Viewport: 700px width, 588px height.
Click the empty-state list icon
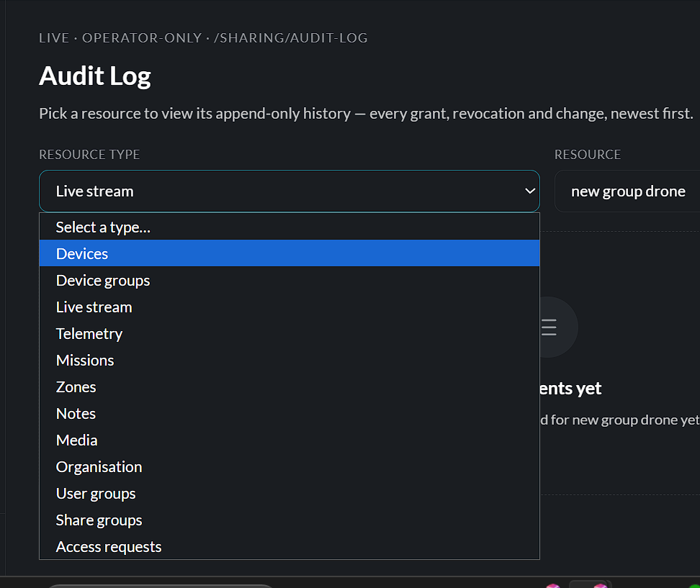coord(549,327)
